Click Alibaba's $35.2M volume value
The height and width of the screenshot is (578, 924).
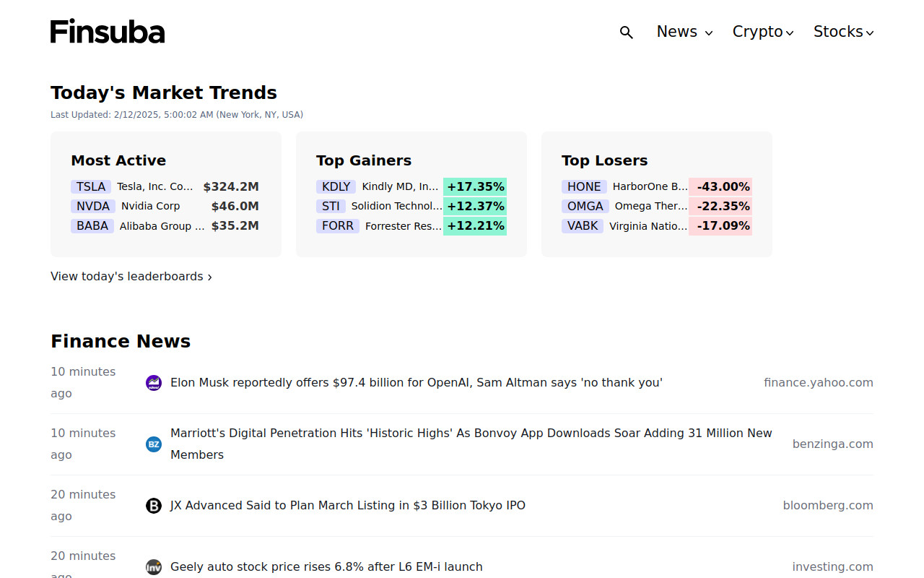[235, 225]
